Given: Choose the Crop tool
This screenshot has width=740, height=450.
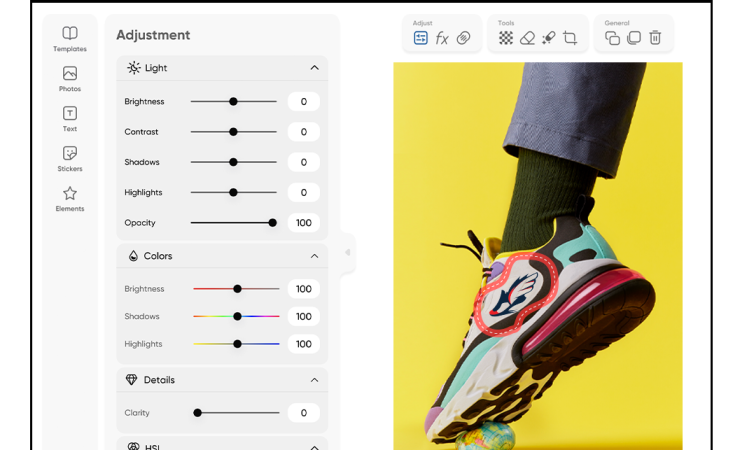Looking at the screenshot, I should [570, 38].
